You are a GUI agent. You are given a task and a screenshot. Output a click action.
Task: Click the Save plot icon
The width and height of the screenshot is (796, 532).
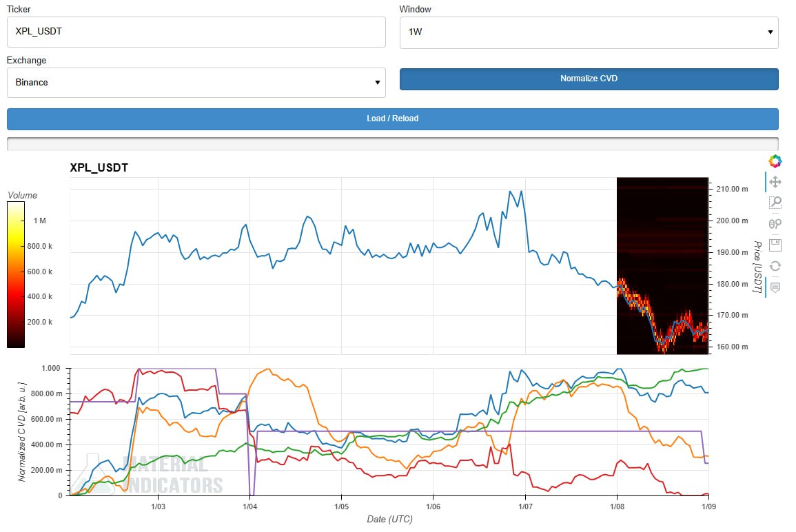coord(775,245)
